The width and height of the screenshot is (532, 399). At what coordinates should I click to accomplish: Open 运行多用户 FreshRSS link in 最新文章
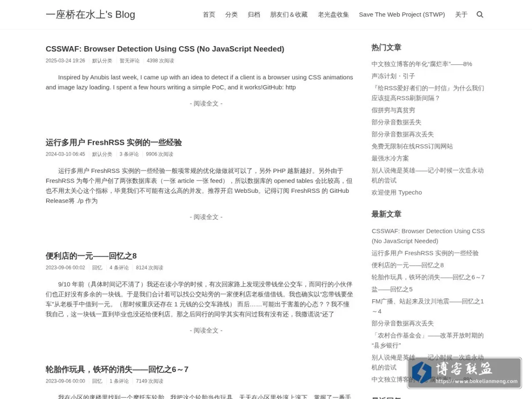pyautogui.click(x=425, y=253)
